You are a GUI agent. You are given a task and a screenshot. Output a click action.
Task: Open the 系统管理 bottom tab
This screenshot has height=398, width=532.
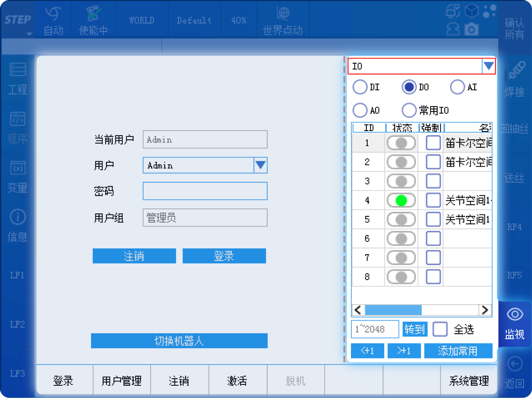point(469,380)
